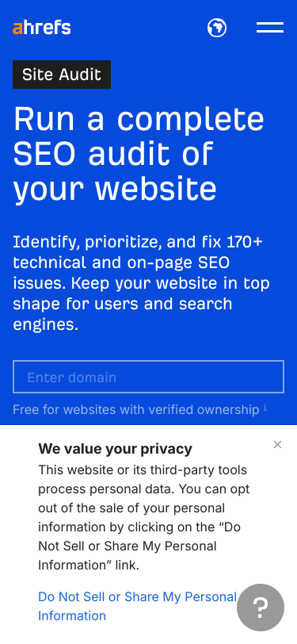Click the 'We value your privacy' title
The width and height of the screenshot is (297, 644).
coord(116,449)
